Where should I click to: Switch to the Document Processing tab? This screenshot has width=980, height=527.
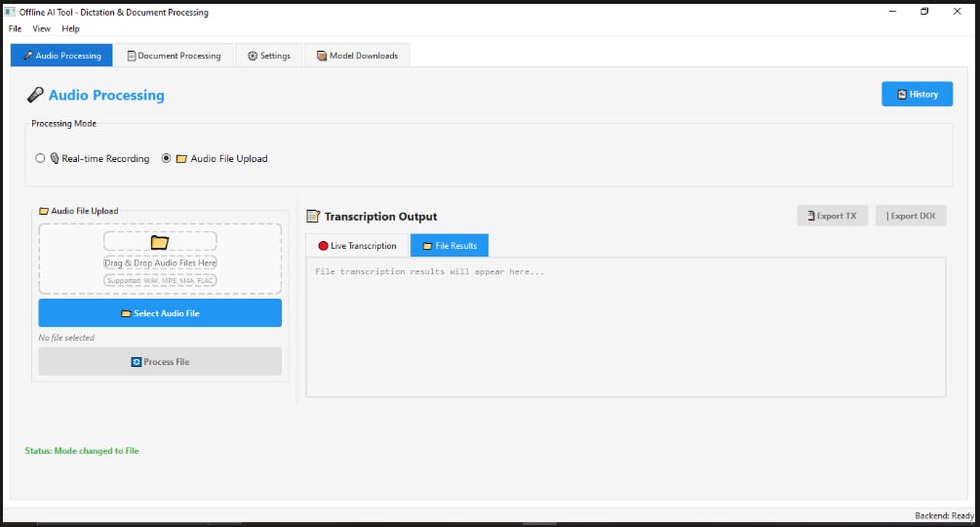175,56
